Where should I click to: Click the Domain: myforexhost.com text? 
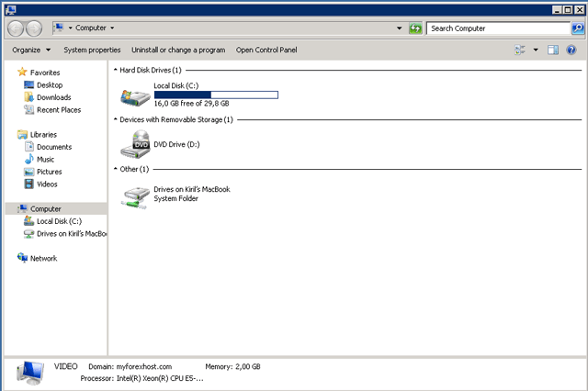tap(130, 366)
